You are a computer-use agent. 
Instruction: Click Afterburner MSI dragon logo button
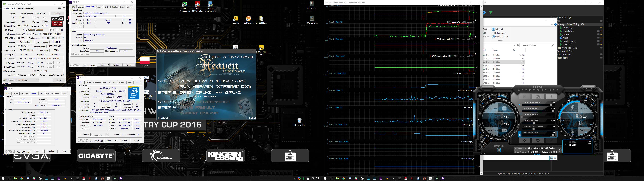(538, 97)
